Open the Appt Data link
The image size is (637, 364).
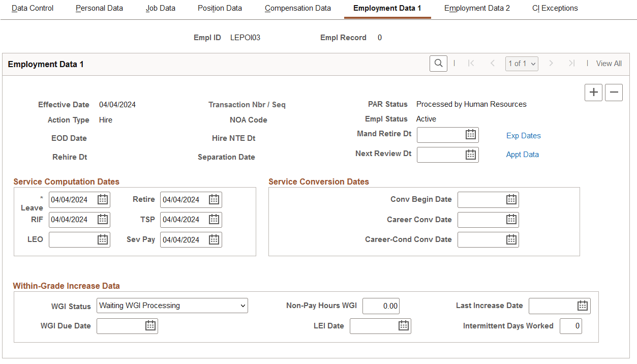[522, 154]
